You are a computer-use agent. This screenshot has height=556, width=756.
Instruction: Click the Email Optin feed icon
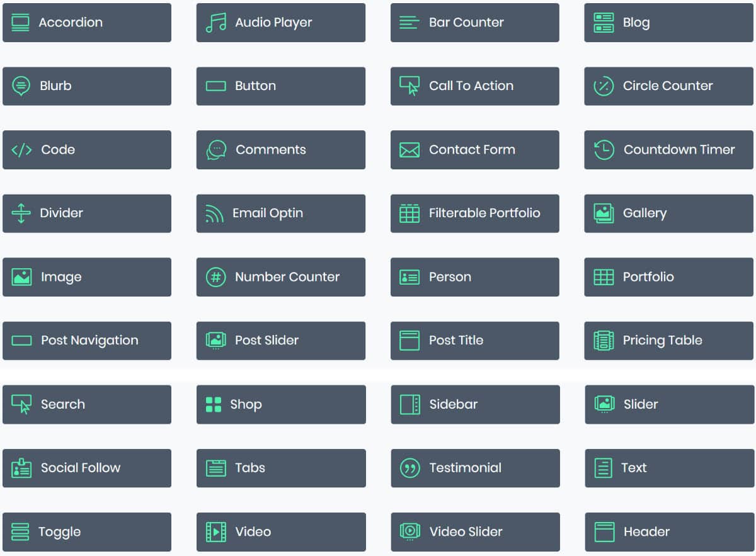coord(215,213)
